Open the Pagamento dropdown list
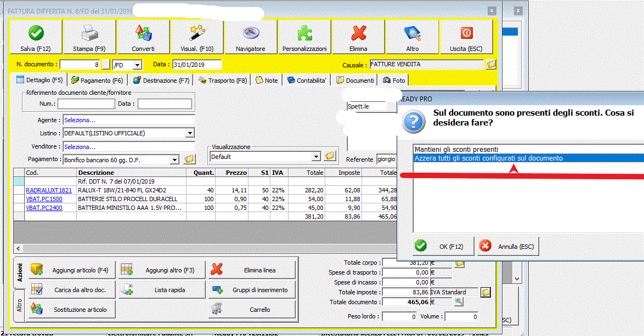 [175, 160]
